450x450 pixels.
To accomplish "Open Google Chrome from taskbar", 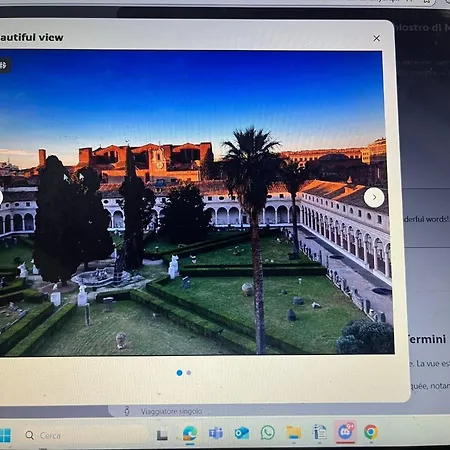I will tap(371, 432).
